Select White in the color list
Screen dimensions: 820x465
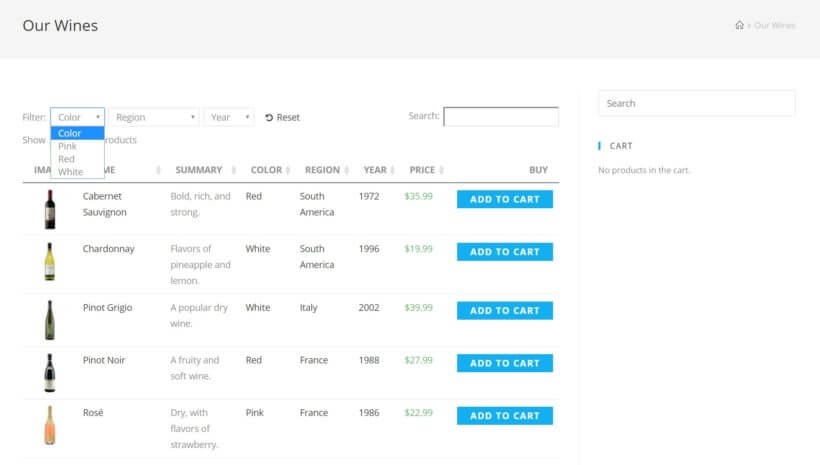pos(77,172)
